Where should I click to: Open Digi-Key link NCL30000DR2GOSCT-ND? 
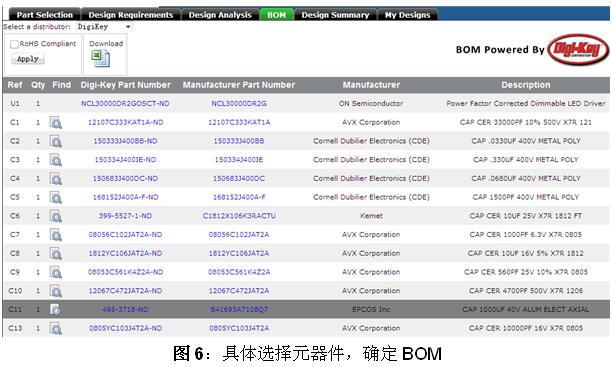click(125, 103)
